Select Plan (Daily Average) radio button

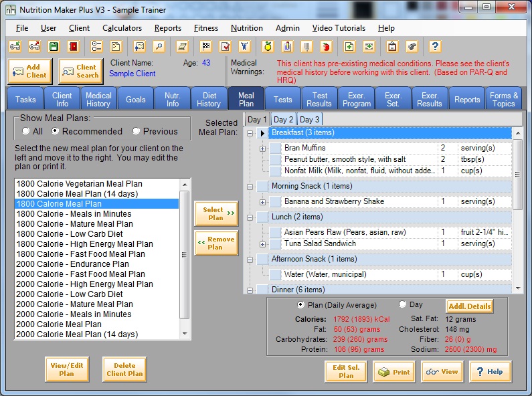(300, 305)
